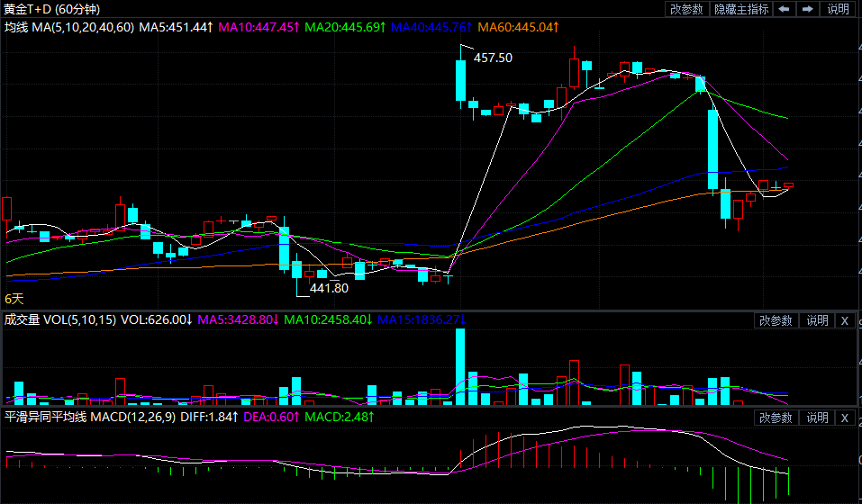862x504 pixels.
Task: Click the 6天 time span label
Action: click(x=14, y=298)
